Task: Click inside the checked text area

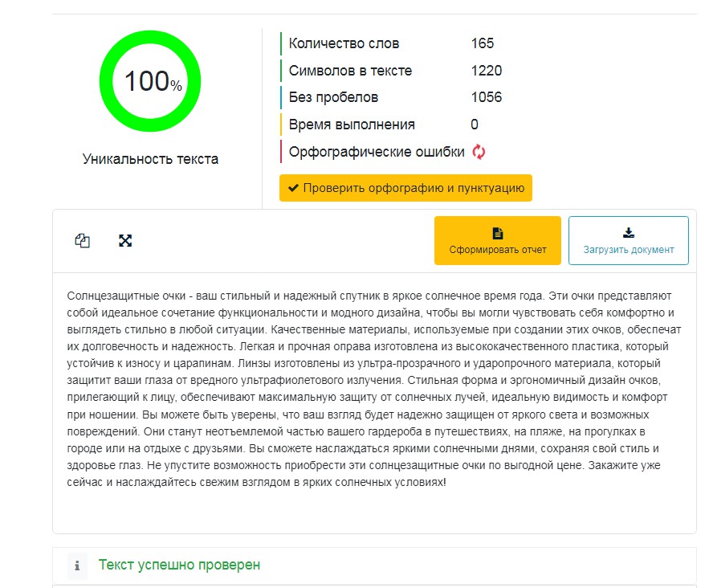Action: 374,402
